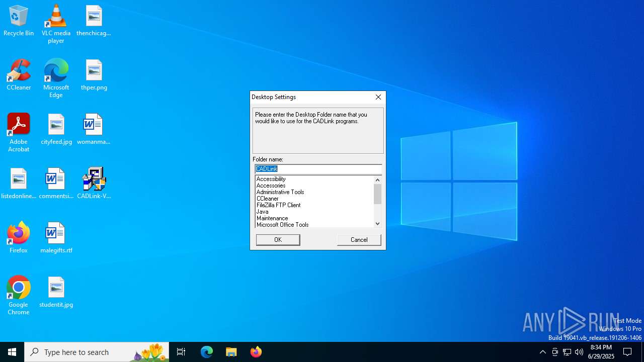Open the volume control in the tray
The width and height of the screenshot is (644, 362).
tap(579, 352)
